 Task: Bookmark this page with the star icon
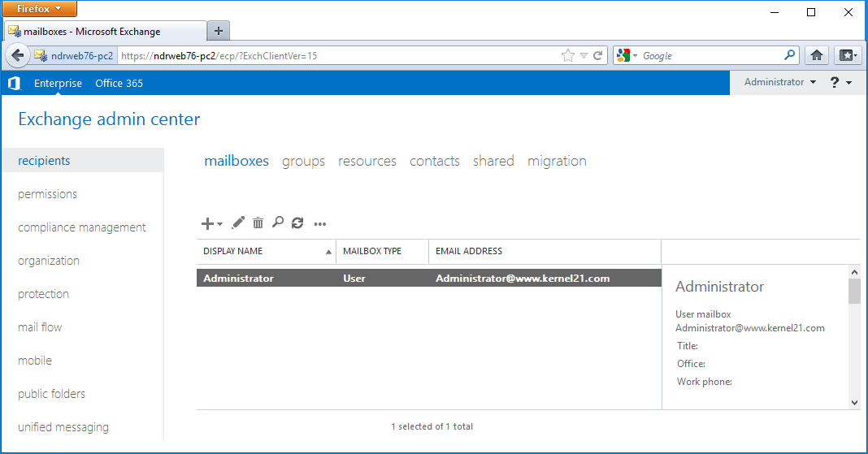[568, 55]
